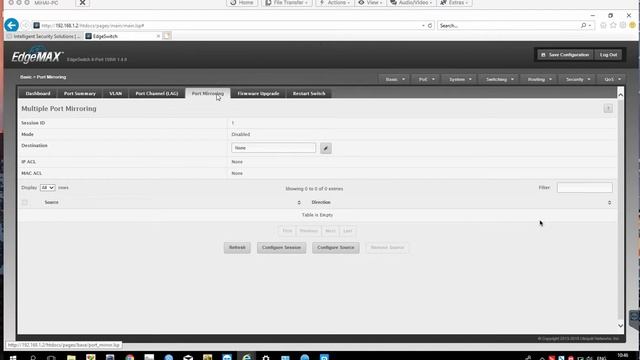This screenshot has width=640, height=360.
Task: Open the Home menu in remote toolbar
Action: pyautogui.click(x=242, y=3)
